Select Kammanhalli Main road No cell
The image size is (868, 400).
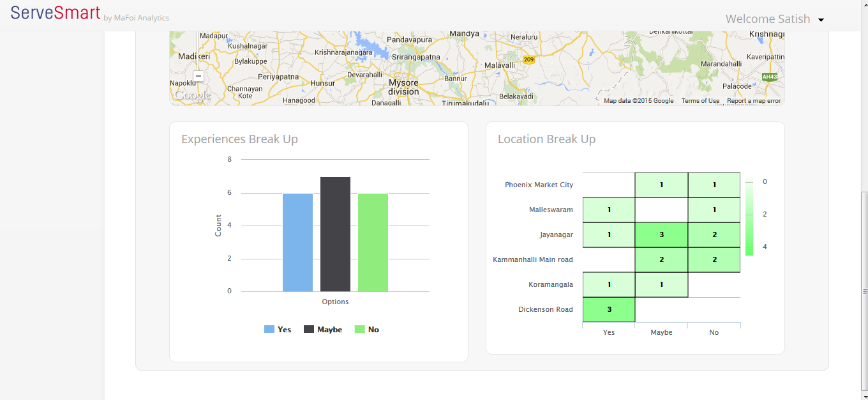(x=714, y=260)
